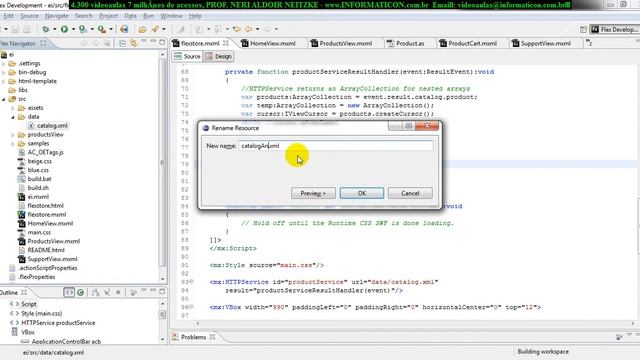
Task: Expand the samples folder
Action: (x=13, y=143)
